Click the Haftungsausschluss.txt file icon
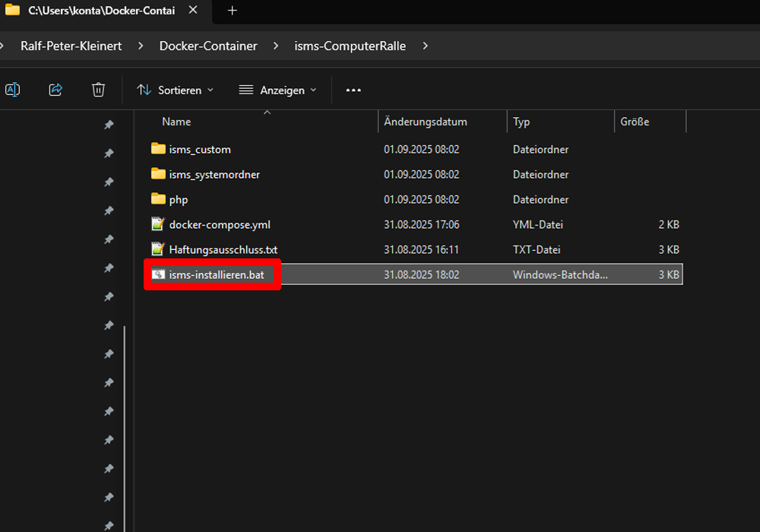 point(158,249)
